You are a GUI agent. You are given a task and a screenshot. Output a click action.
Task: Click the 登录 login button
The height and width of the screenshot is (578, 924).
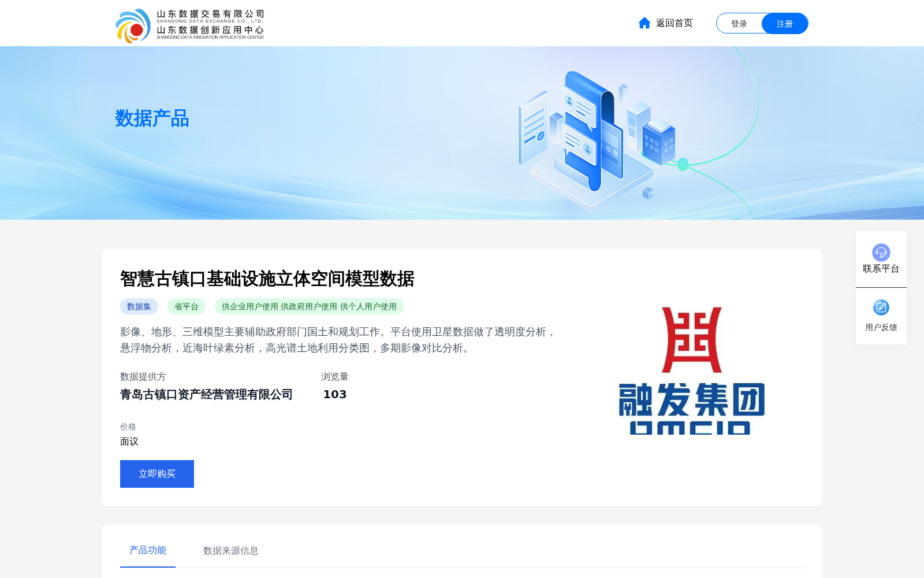pyautogui.click(x=739, y=24)
